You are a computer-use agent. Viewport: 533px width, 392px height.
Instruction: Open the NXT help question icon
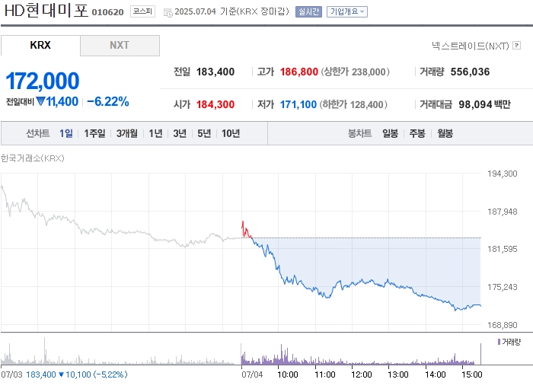517,45
